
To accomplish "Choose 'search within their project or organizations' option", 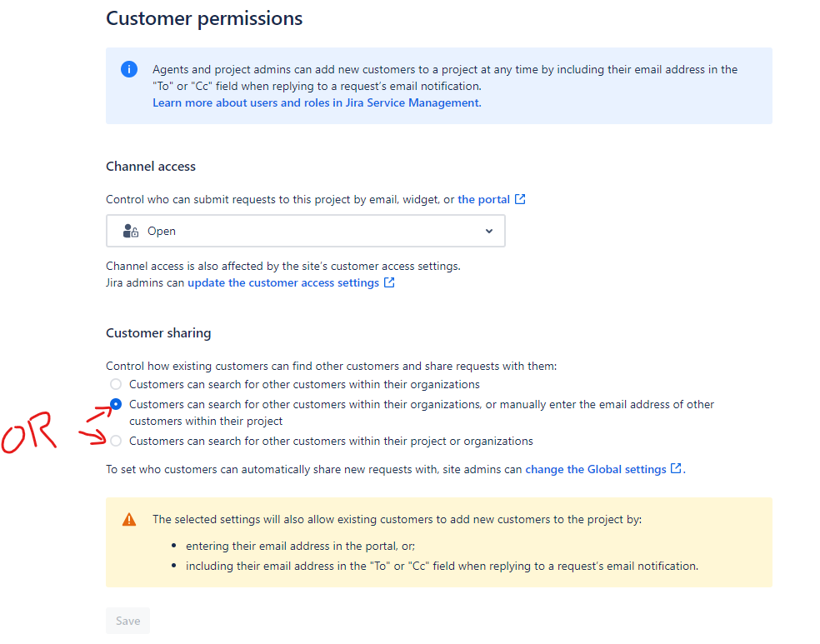I will tap(115, 441).
